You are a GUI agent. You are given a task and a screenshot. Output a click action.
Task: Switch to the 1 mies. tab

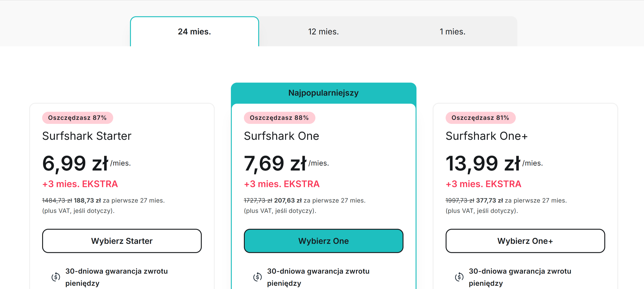coord(452,31)
